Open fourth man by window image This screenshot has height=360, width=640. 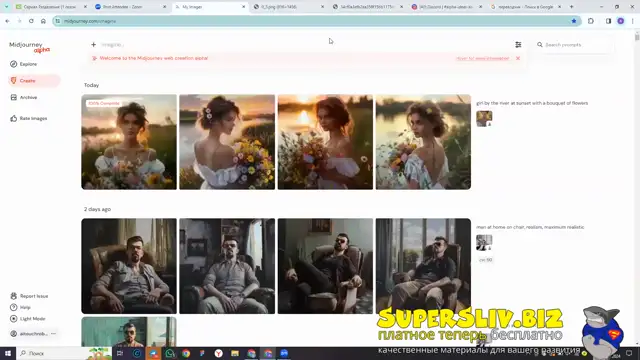click(x=423, y=266)
